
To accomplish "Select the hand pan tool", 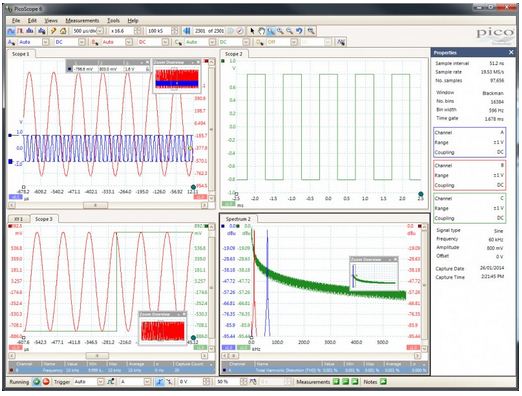I will point(262,31).
